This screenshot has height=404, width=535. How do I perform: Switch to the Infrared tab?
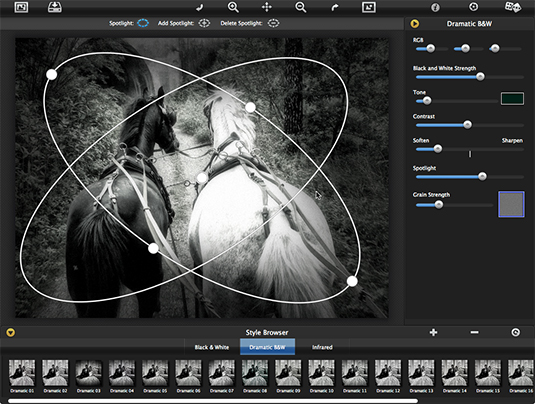[322, 347]
